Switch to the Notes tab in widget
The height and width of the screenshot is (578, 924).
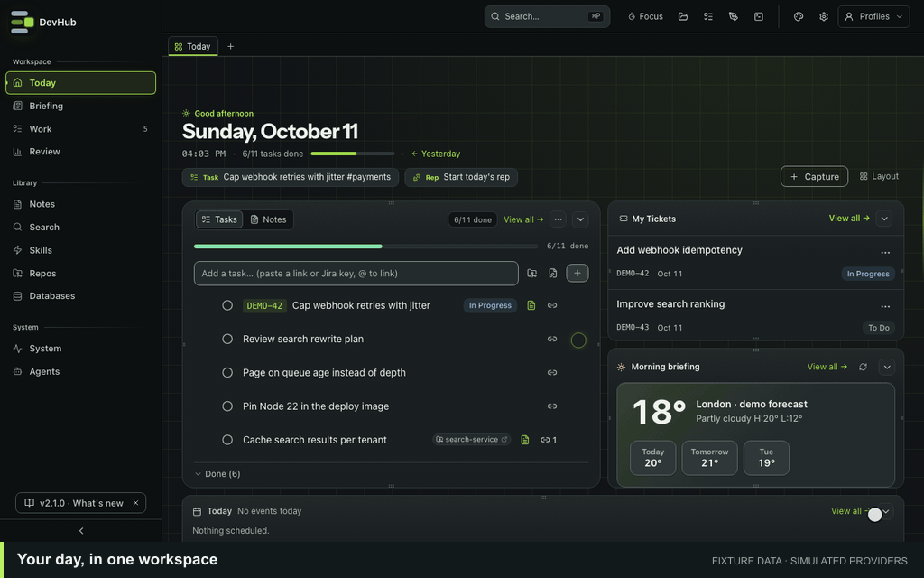coord(268,219)
